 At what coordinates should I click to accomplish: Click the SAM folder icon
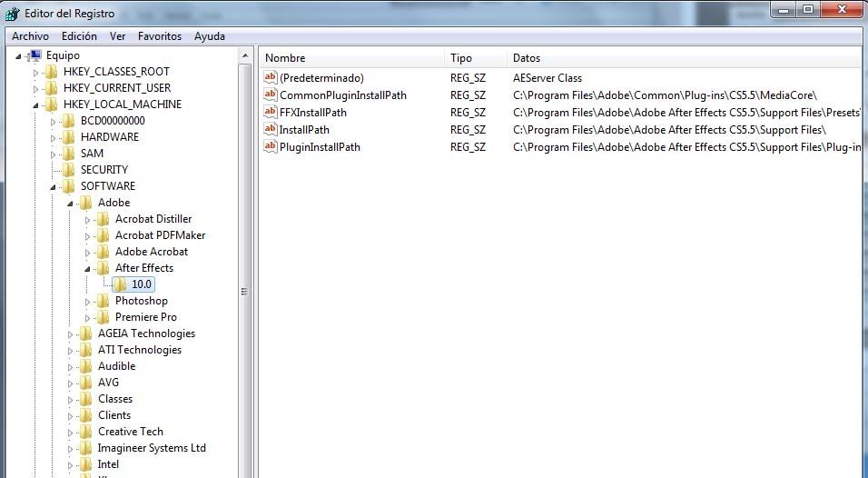click(69, 154)
